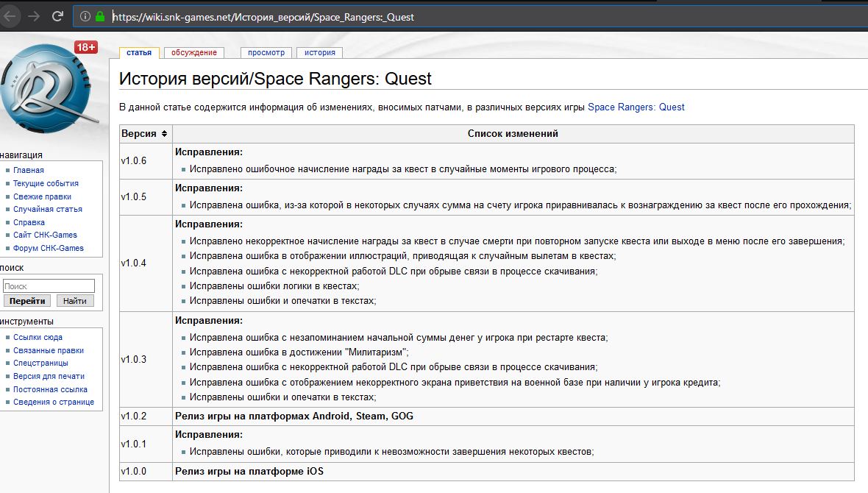Select version cell v1.0.6
Screen dimensions: 868x493
click(x=146, y=161)
